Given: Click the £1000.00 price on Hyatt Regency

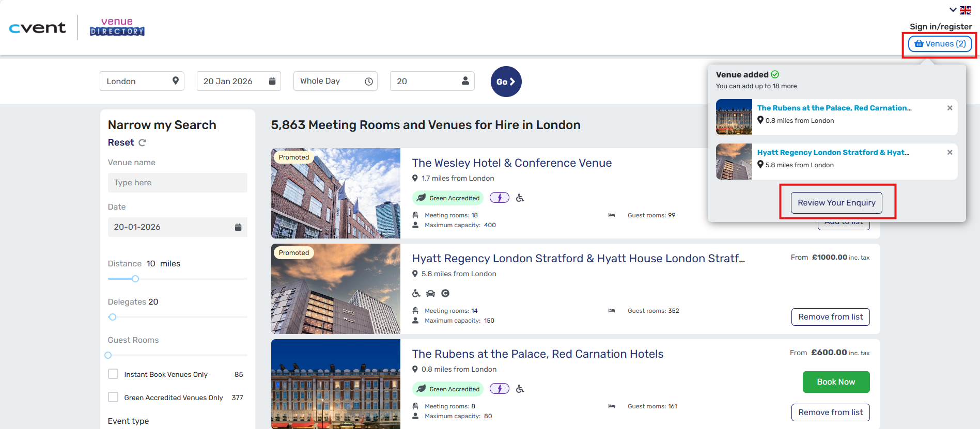Looking at the screenshot, I should click(829, 257).
